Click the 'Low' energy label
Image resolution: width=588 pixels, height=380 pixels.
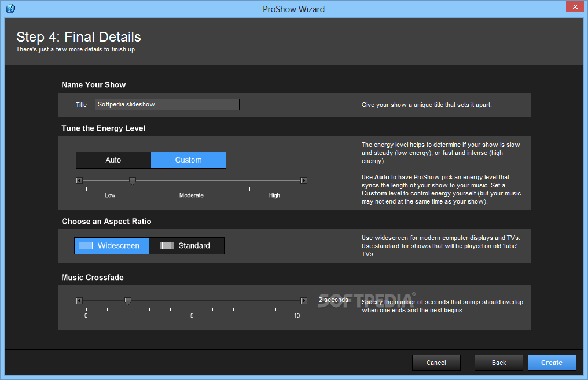click(x=110, y=195)
